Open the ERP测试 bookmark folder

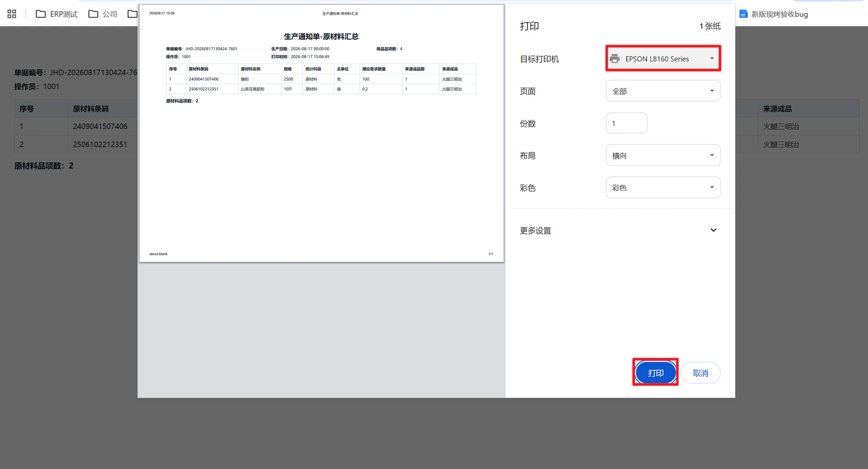tap(57, 14)
